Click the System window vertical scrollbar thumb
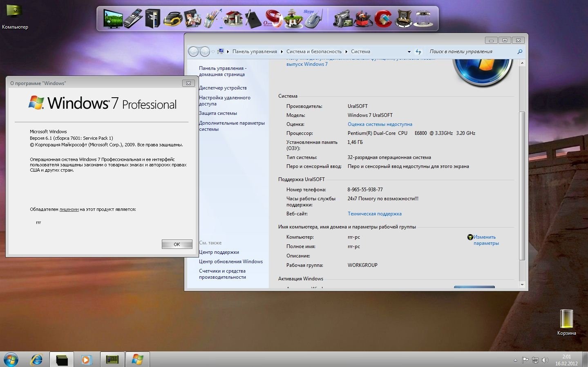588x367 pixels. pos(522,186)
